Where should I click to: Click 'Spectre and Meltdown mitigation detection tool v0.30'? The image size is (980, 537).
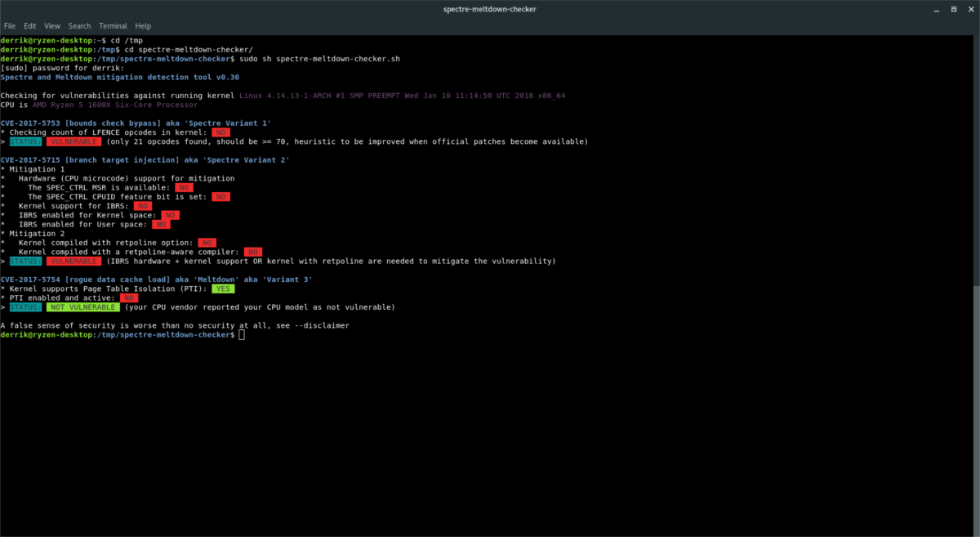119,77
